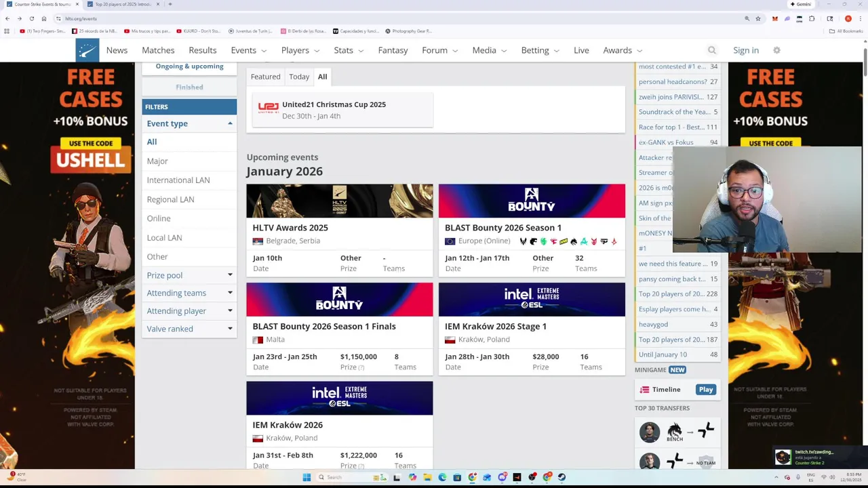Open the site search magnifier icon
Image resolution: width=868 pixels, height=488 pixels.
click(711, 50)
